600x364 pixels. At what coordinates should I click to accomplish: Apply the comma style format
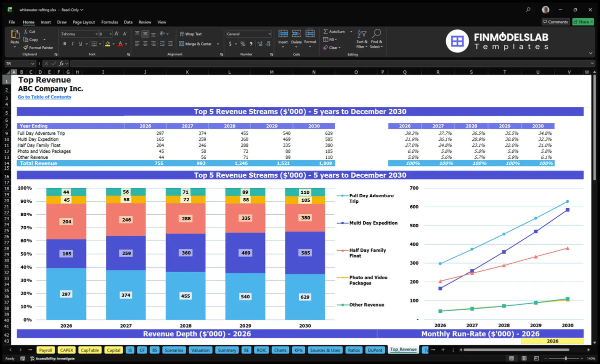(250, 44)
